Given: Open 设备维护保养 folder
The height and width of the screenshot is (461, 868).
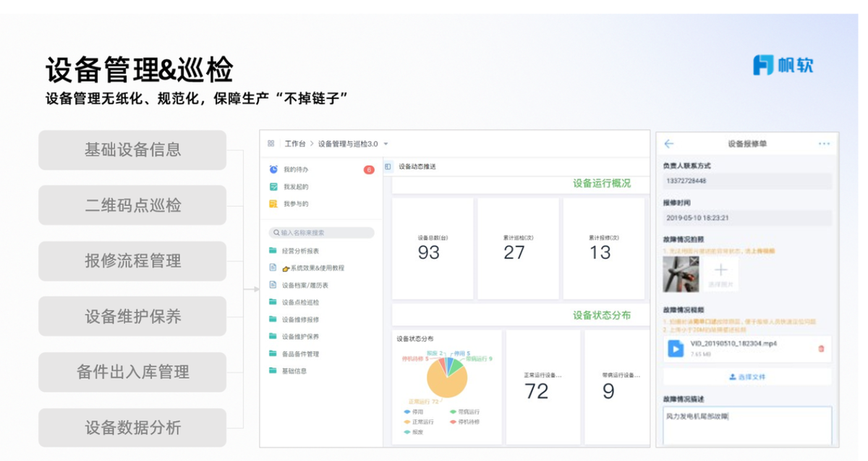Looking at the screenshot, I should [x=300, y=337].
